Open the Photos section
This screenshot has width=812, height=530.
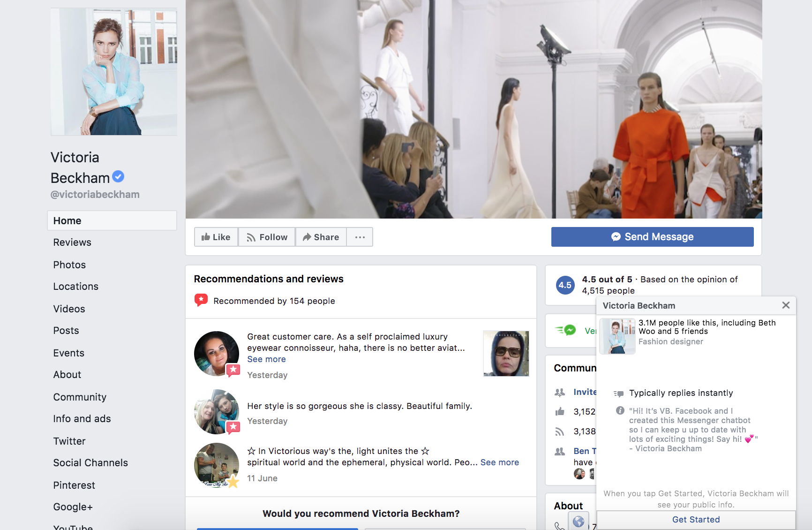(69, 265)
